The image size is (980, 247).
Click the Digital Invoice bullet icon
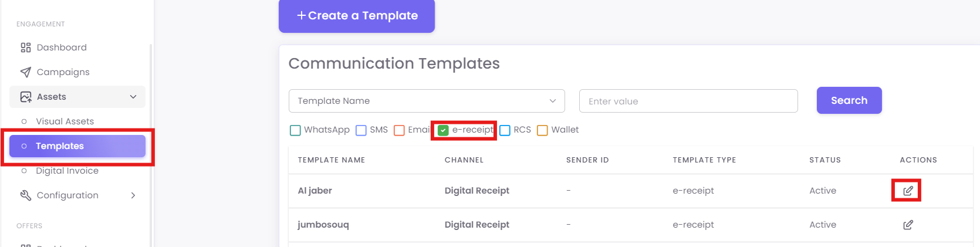pos(24,171)
